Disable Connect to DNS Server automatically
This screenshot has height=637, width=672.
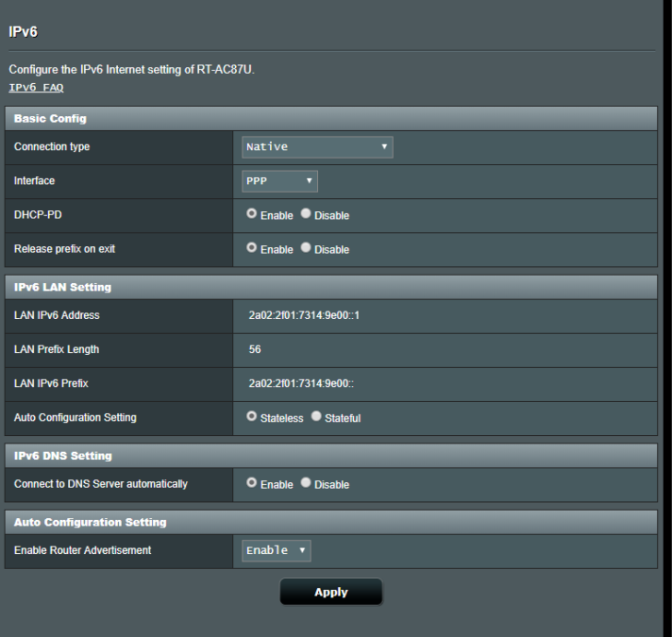307,484
